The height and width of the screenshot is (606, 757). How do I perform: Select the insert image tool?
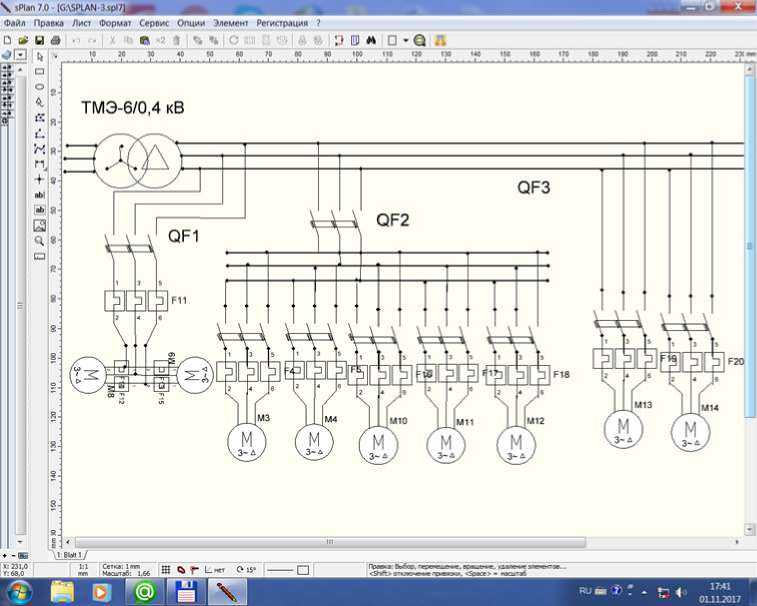click(40, 225)
